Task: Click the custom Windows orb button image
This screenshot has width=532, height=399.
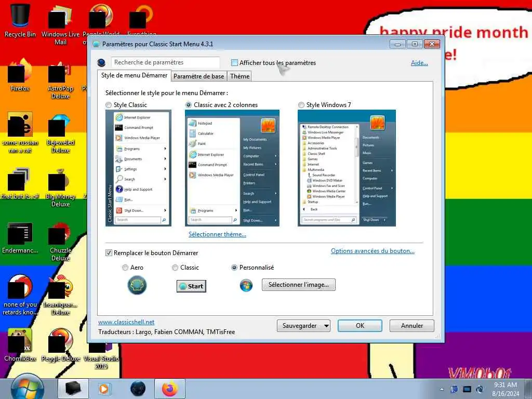Action: coord(246,285)
